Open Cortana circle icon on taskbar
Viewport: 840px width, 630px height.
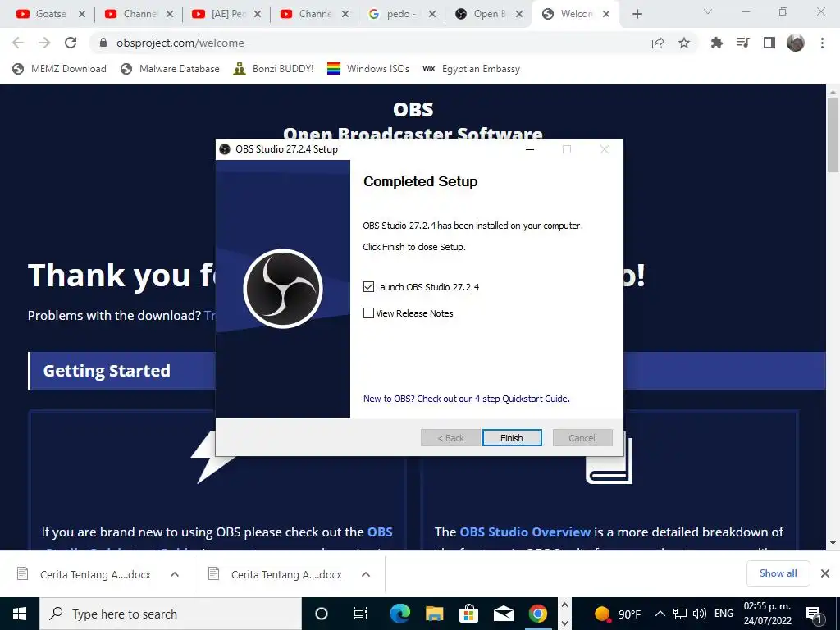322,614
